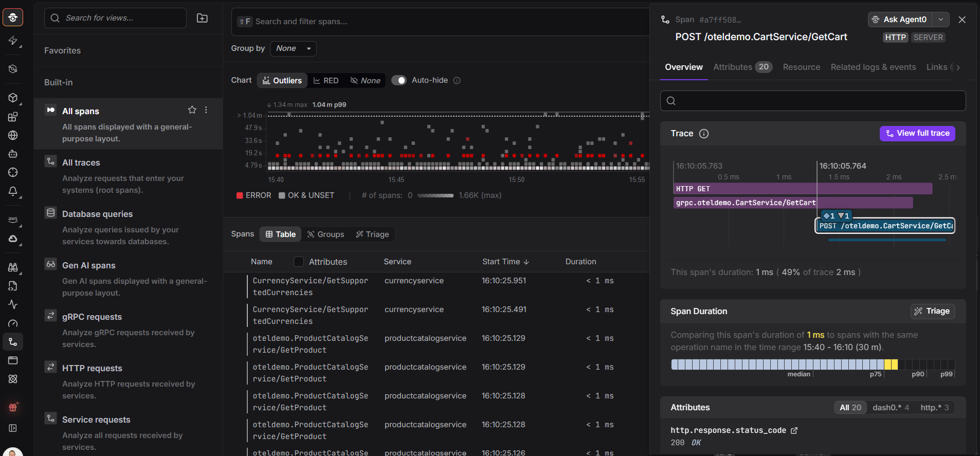
Task: Switch spans view to Triage
Action: [372, 234]
